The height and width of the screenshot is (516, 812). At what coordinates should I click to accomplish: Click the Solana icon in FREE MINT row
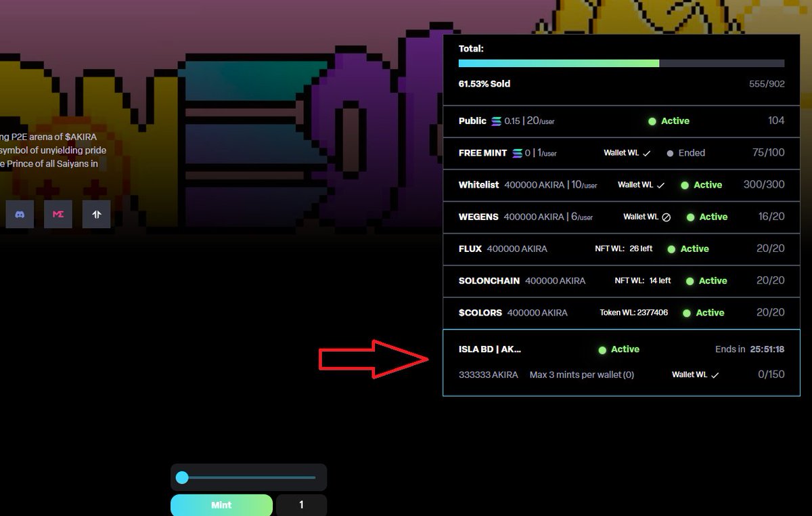518,153
